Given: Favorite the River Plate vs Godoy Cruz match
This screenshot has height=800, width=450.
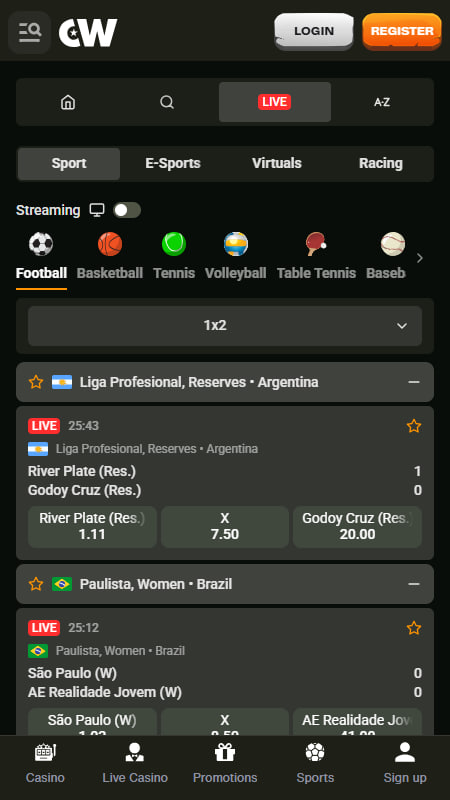Looking at the screenshot, I should pyautogui.click(x=414, y=426).
